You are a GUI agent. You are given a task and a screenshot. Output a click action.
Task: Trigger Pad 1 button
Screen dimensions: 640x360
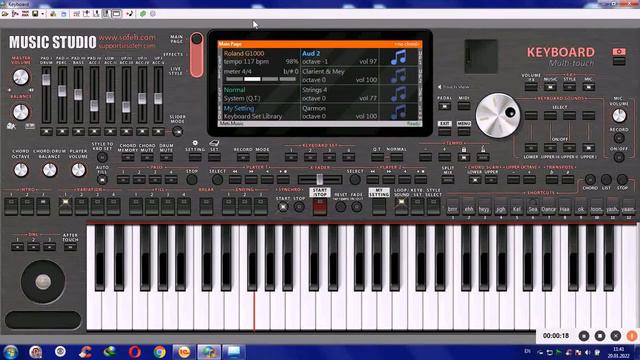[x=123, y=180]
